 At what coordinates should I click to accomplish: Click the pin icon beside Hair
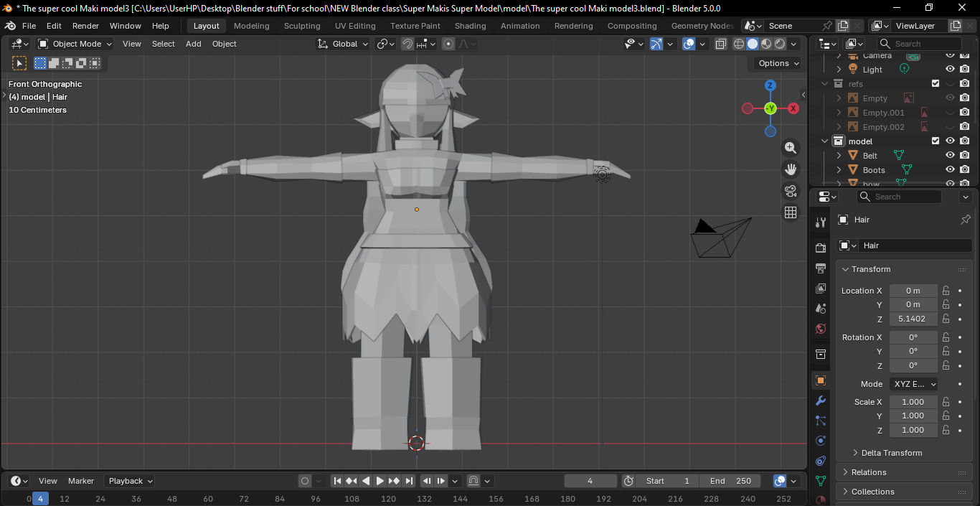(x=965, y=220)
